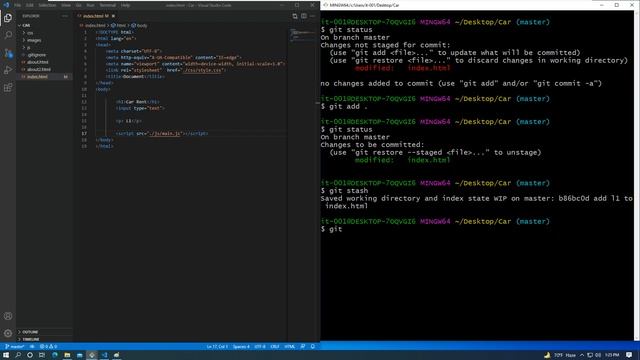640x360 pixels.
Task: Open the Help menu
Action: [125, 5]
